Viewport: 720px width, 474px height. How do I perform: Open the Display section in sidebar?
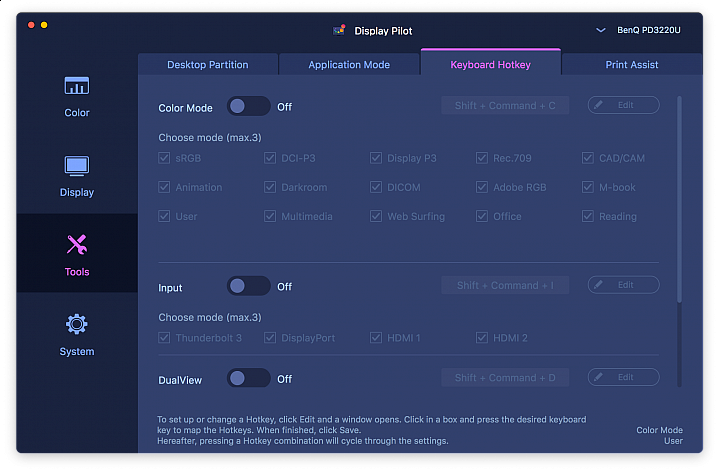pyautogui.click(x=77, y=176)
